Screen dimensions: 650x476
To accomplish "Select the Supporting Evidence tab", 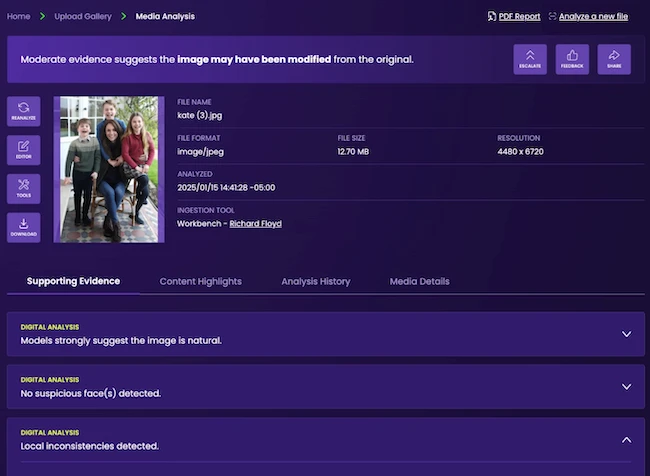I will click(x=73, y=281).
